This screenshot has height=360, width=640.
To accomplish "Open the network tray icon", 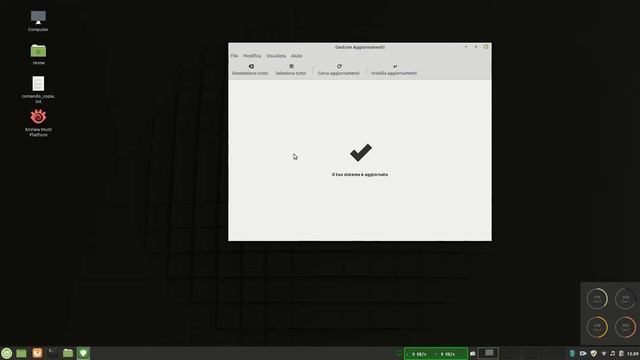I will 604,353.
